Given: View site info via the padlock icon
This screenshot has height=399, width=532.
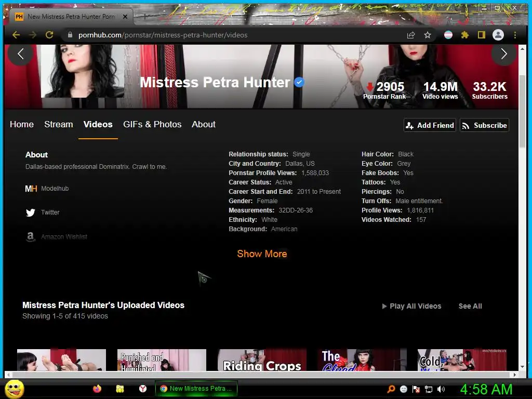Looking at the screenshot, I should [x=70, y=35].
